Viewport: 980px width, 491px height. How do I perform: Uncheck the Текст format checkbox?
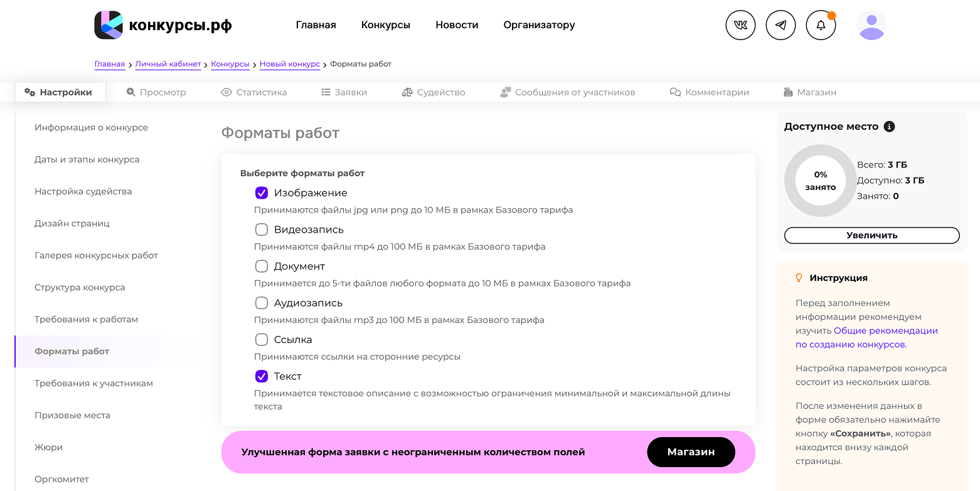262,376
